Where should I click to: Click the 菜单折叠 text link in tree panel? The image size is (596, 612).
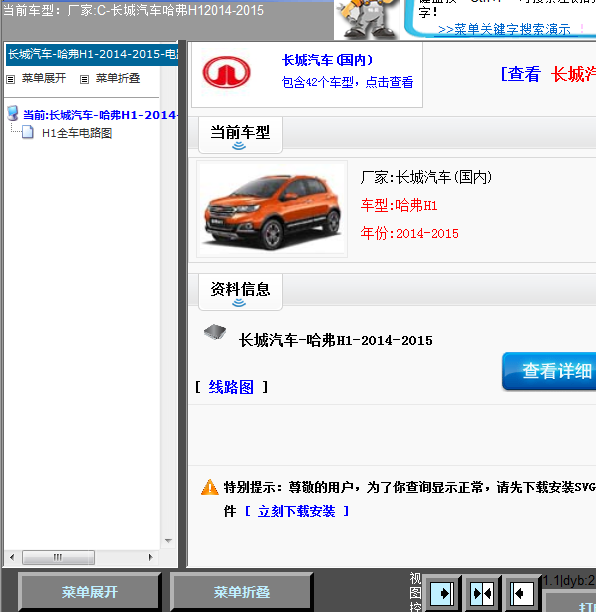(118, 78)
